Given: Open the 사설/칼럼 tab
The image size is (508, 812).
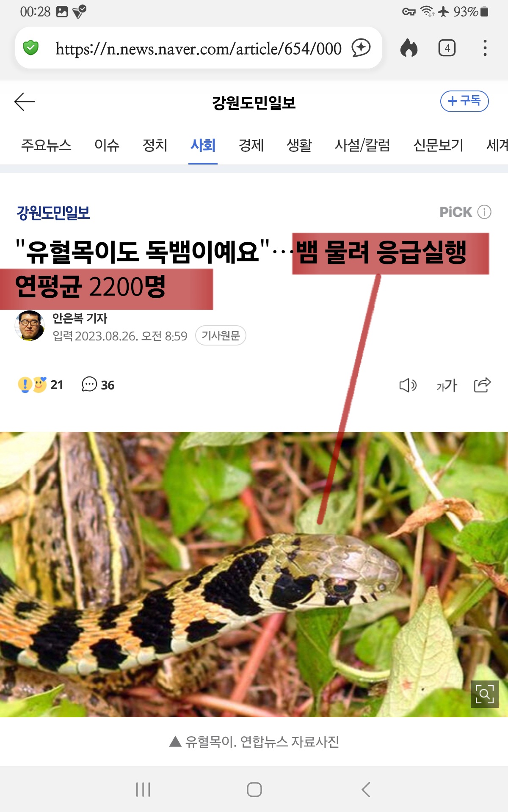Looking at the screenshot, I should tap(362, 145).
